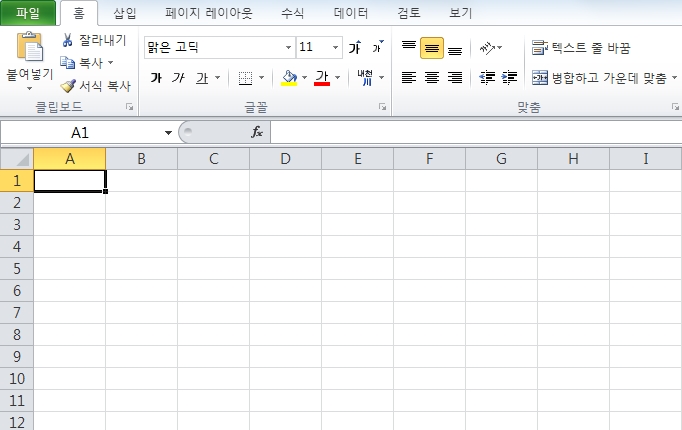682x430 pixels.
Task: Click the insert function fx button
Action: tap(257, 132)
